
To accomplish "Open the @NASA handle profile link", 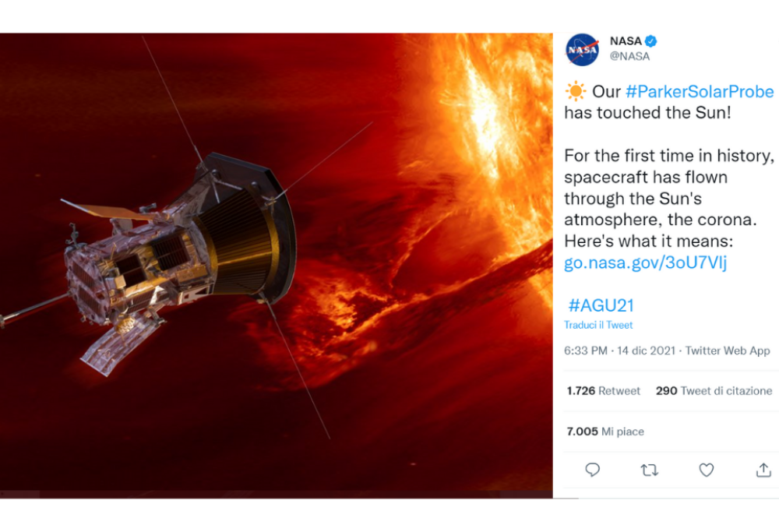I will coord(629,56).
